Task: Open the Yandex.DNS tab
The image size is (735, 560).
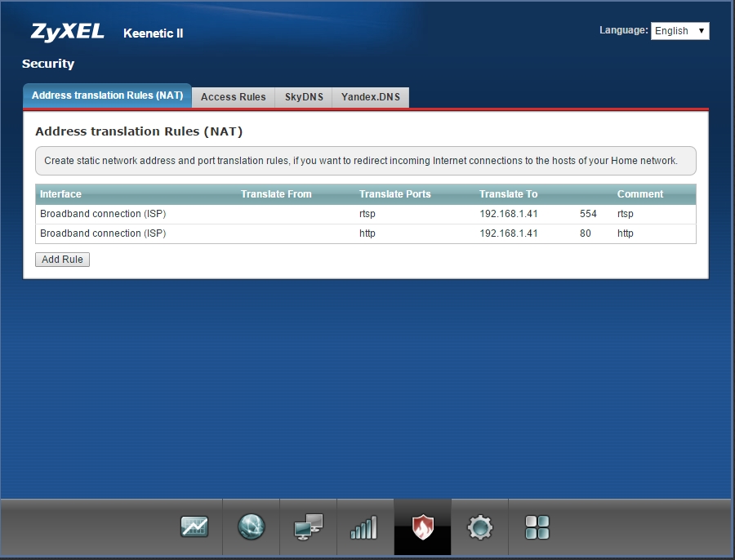Action: [x=371, y=97]
